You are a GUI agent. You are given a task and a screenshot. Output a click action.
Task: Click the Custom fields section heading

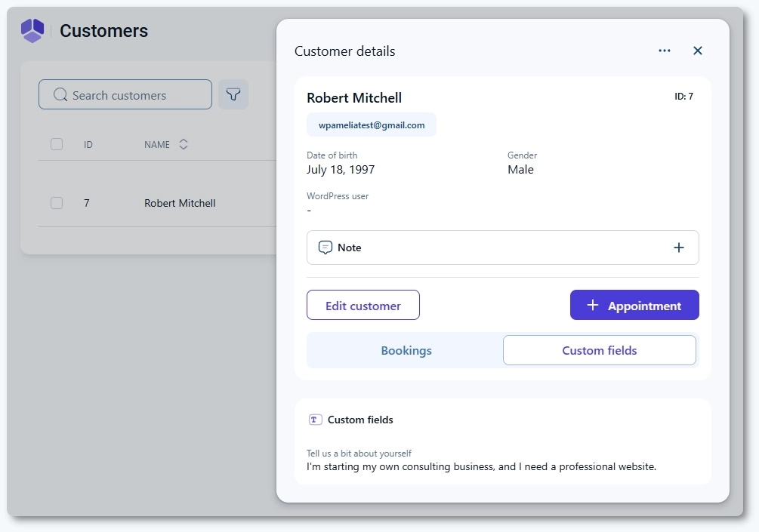click(x=360, y=420)
